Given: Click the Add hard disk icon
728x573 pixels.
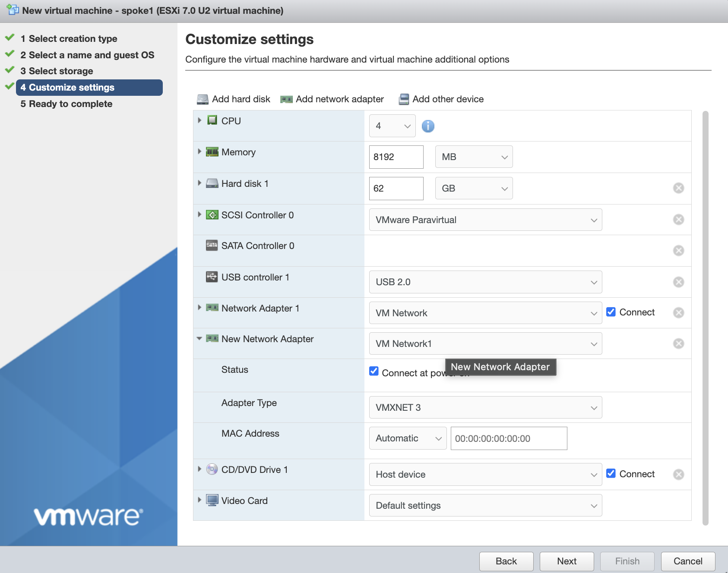Looking at the screenshot, I should (x=203, y=99).
